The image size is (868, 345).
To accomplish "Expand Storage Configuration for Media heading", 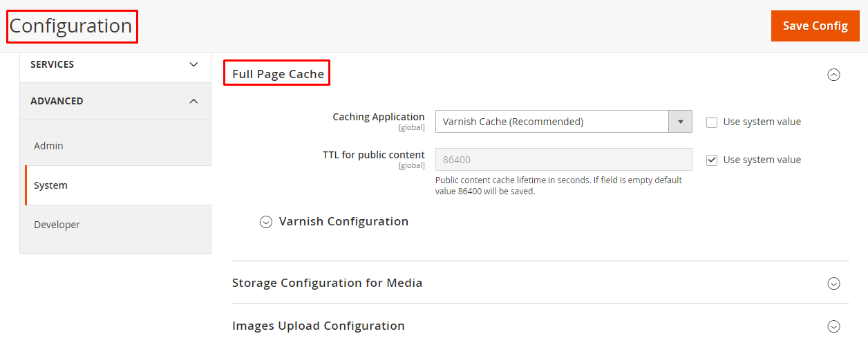I will click(x=327, y=283).
